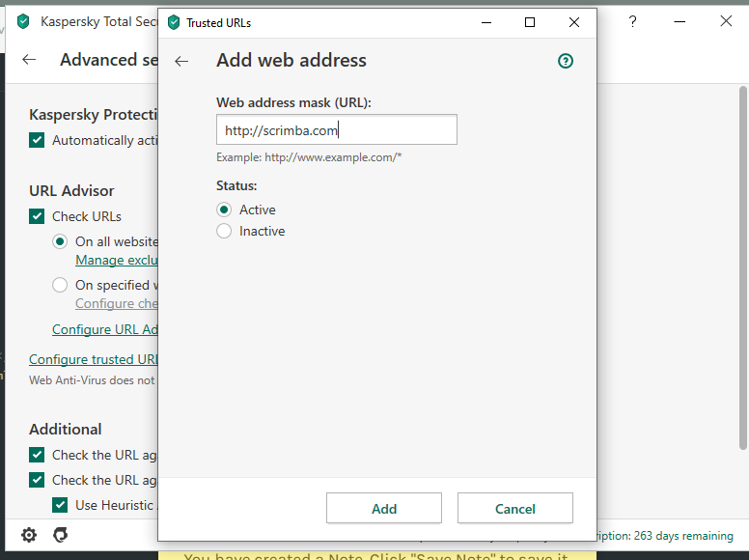Viewport: 749px width, 560px height.
Task: Click the Add web address heading
Action: point(291,61)
